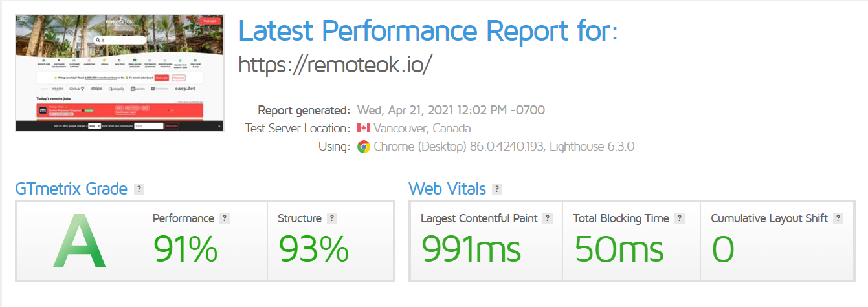
Task: Show the Total Blocking Time help tooltip
Action: [680, 218]
